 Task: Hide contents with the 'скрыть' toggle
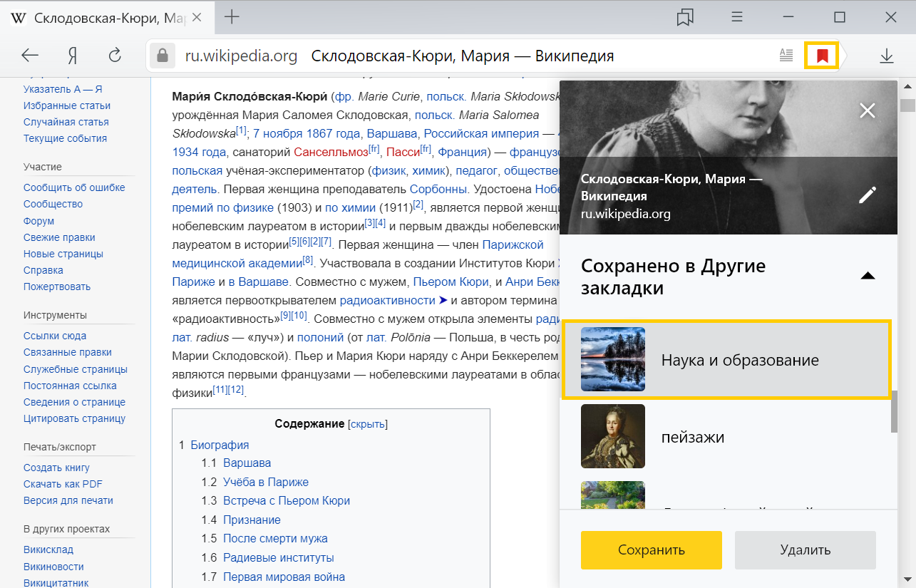(367, 424)
